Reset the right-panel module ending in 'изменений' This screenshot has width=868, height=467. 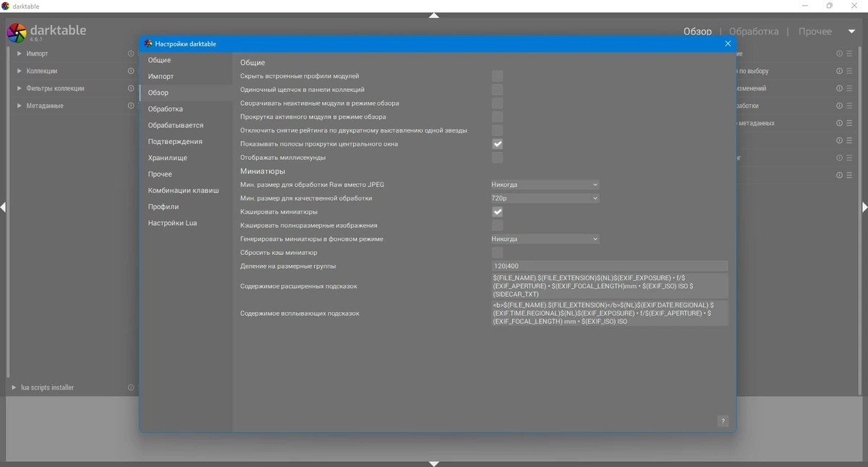tap(839, 88)
